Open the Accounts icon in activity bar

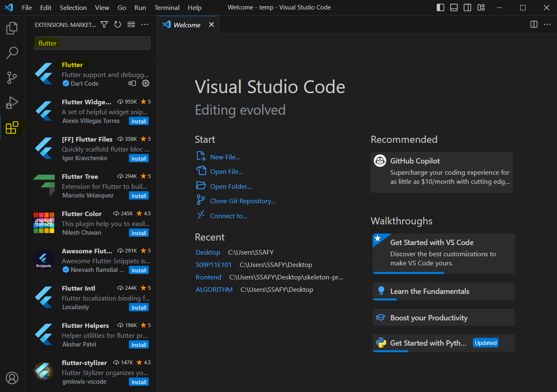[x=12, y=378]
